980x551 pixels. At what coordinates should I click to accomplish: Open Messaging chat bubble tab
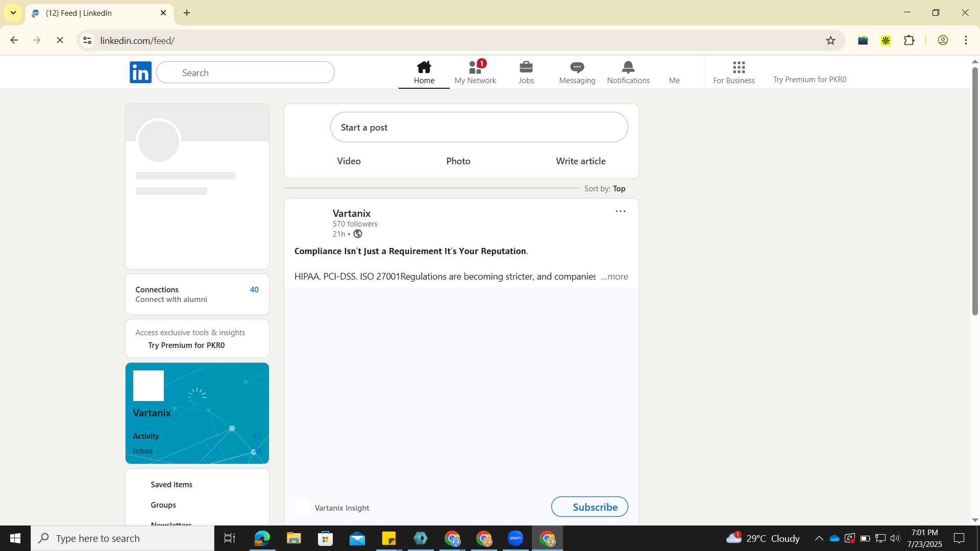(577, 72)
